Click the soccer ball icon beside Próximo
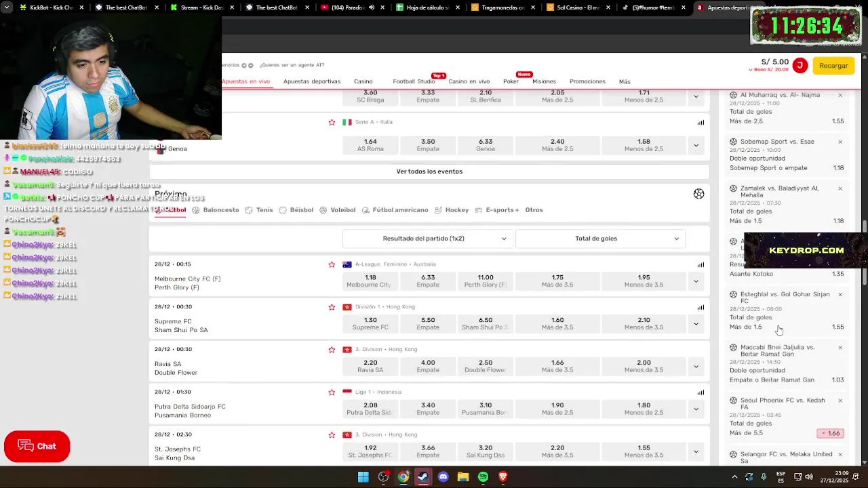This screenshot has width=868, height=488. coord(698,194)
